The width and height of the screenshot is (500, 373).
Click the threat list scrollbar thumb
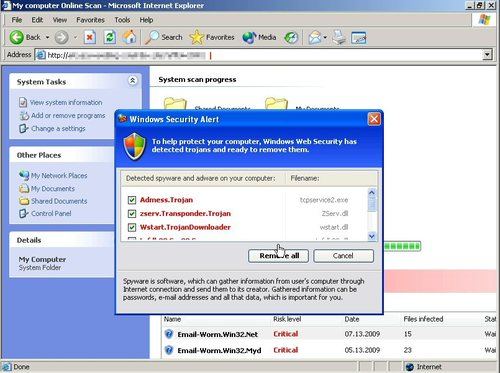click(x=372, y=204)
